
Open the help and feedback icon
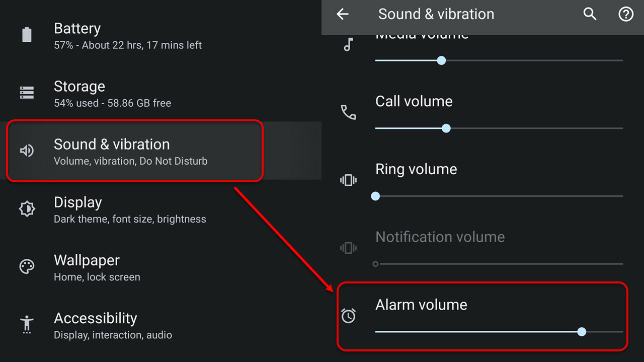point(626,14)
